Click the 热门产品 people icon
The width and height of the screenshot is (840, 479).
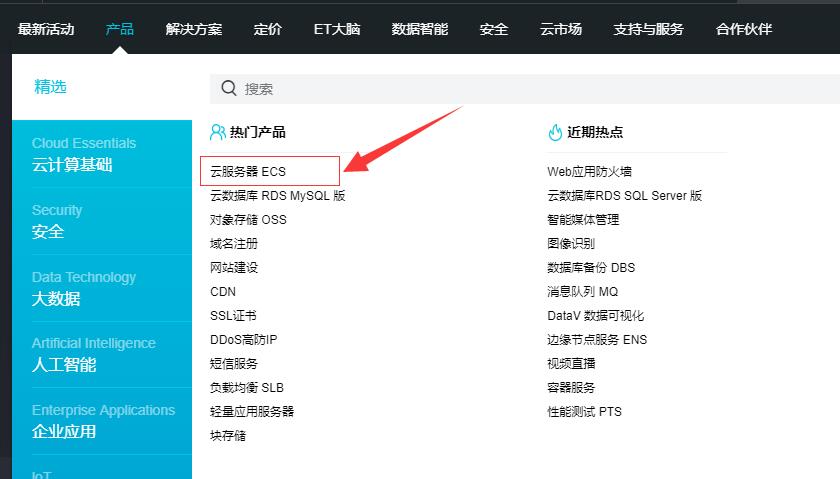218,132
